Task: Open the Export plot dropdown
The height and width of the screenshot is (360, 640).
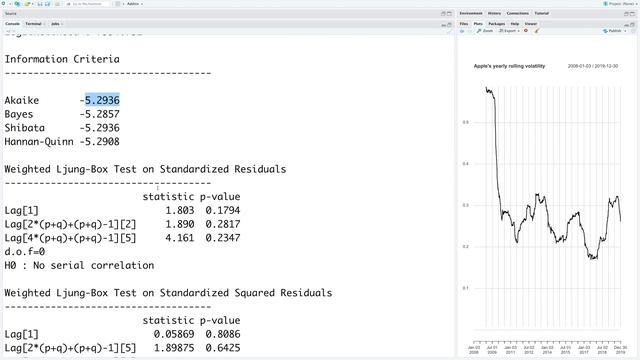Action: (x=509, y=31)
